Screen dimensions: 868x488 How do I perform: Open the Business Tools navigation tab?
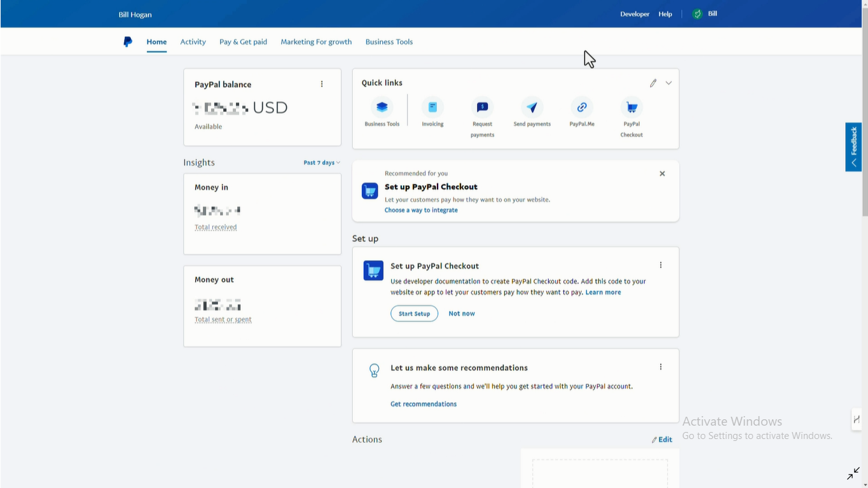(x=389, y=42)
